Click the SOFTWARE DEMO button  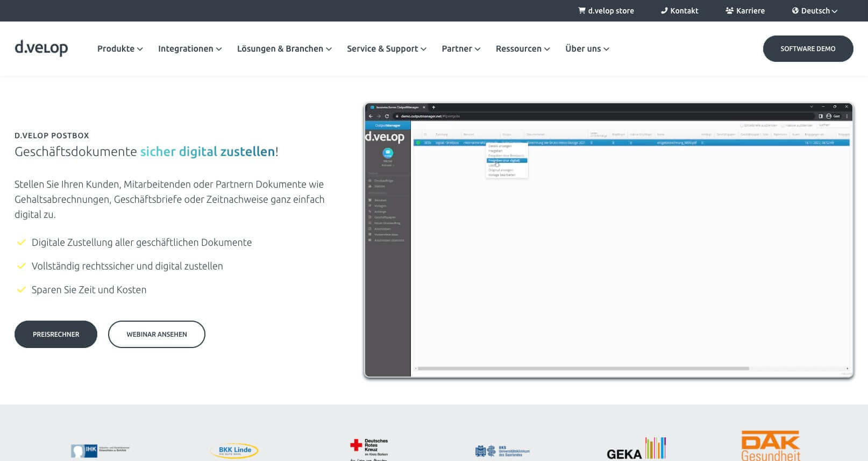click(808, 48)
